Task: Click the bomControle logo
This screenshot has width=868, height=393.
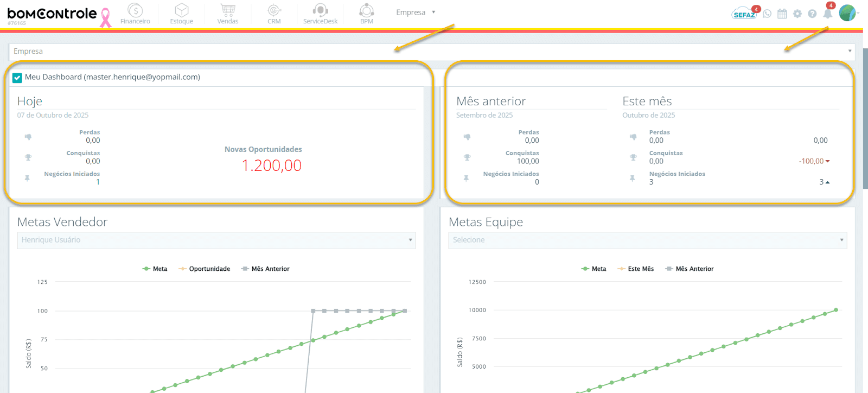Action: point(52,14)
